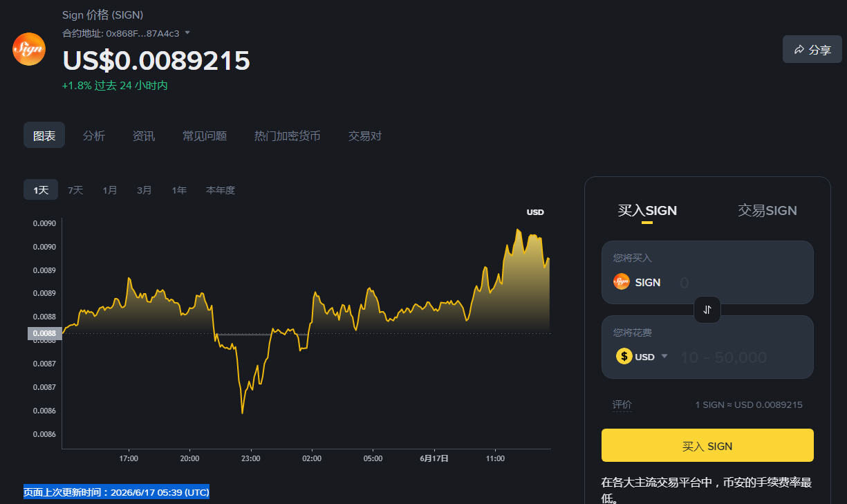847x504 pixels.
Task: Click the 17:00 time axis label
Action: [x=129, y=458]
